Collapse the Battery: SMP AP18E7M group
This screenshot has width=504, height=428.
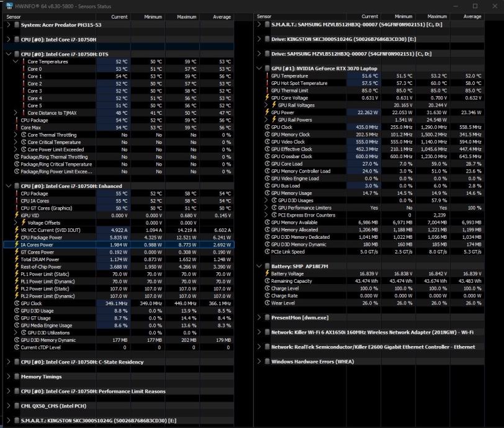click(x=259, y=266)
